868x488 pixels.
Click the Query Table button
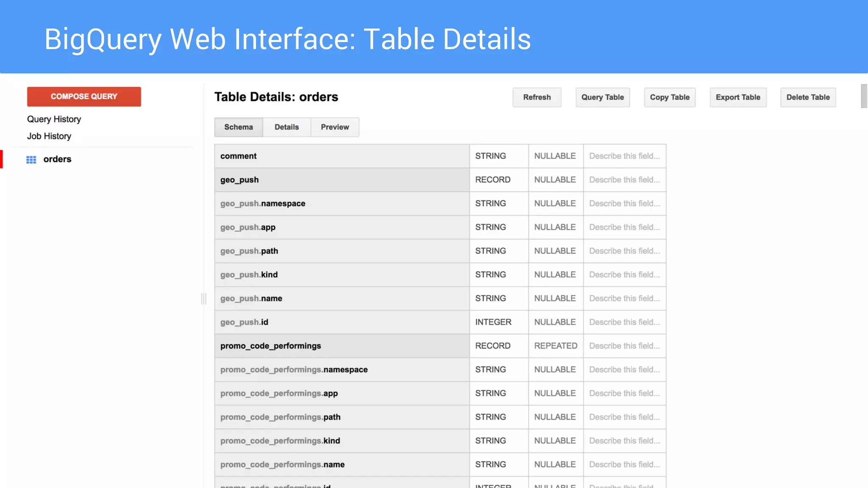(x=603, y=97)
